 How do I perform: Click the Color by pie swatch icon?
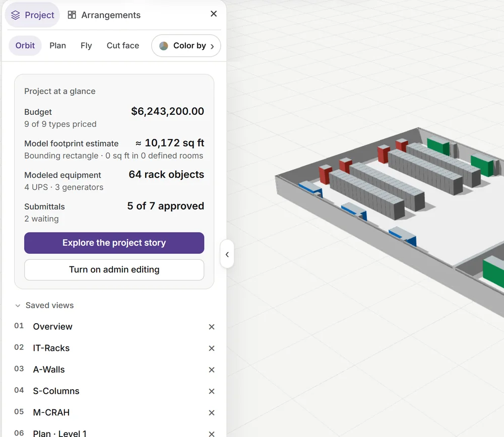click(x=164, y=46)
